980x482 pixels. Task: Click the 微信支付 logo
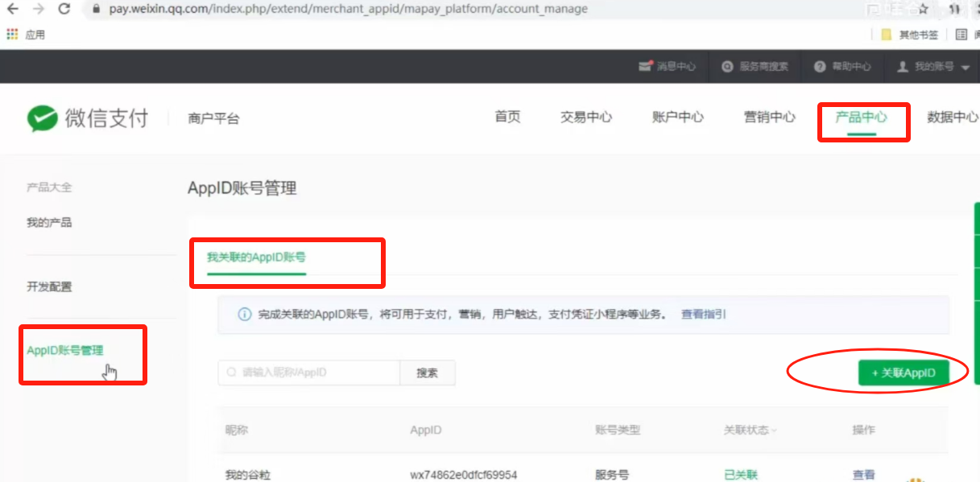(x=88, y=118)
